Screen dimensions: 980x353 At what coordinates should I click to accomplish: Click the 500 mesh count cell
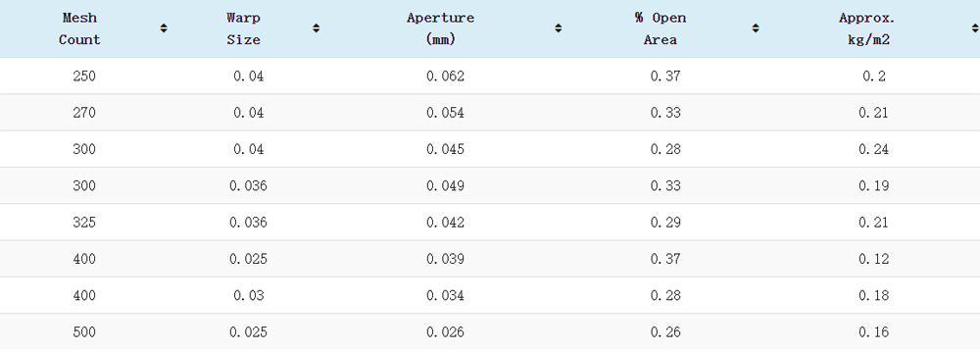tap(83, 331)
